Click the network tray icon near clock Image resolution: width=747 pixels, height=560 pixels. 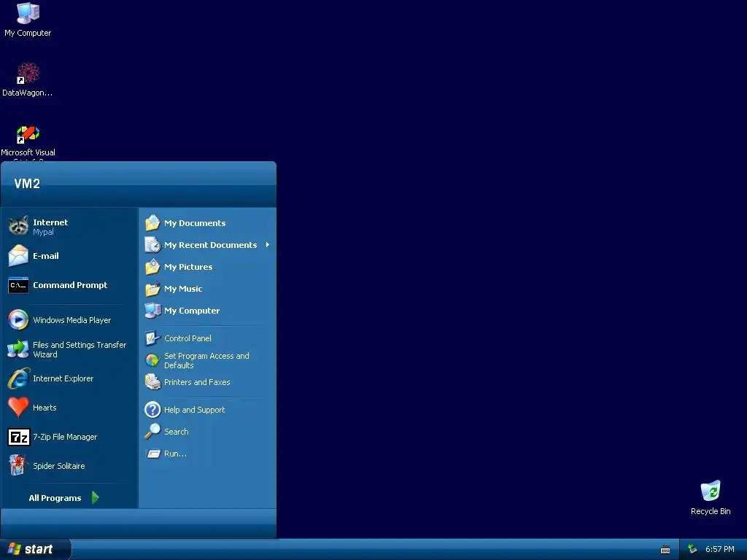point(693,549)
